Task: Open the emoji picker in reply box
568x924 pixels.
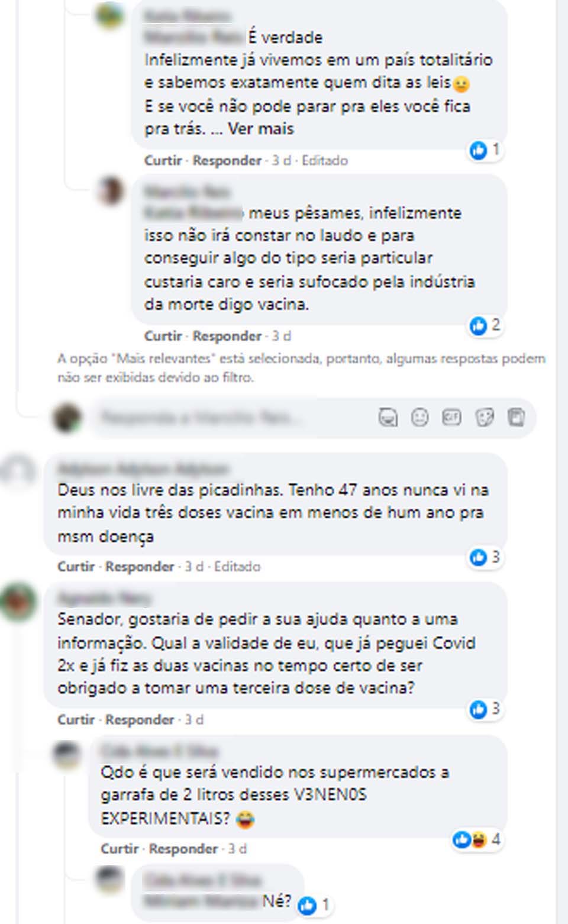Action: [x=420, y=418]
